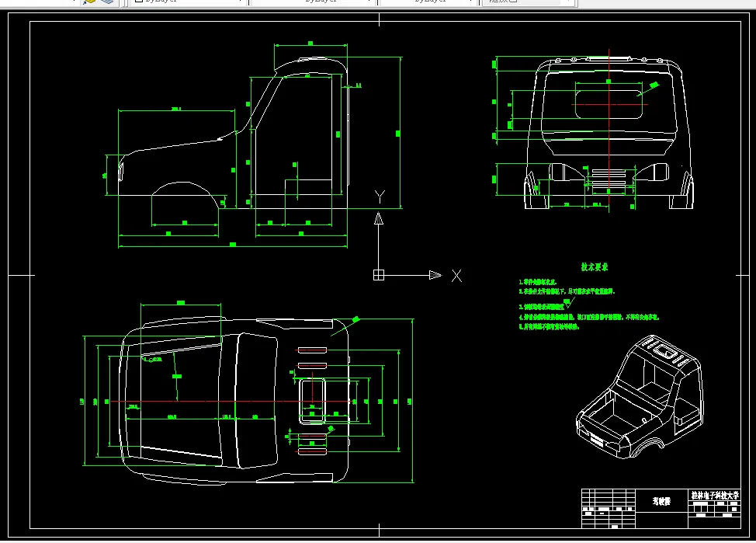
Task: Click the 桂林电子科技大学 title block cell
Action: click(x=715, y=495)
